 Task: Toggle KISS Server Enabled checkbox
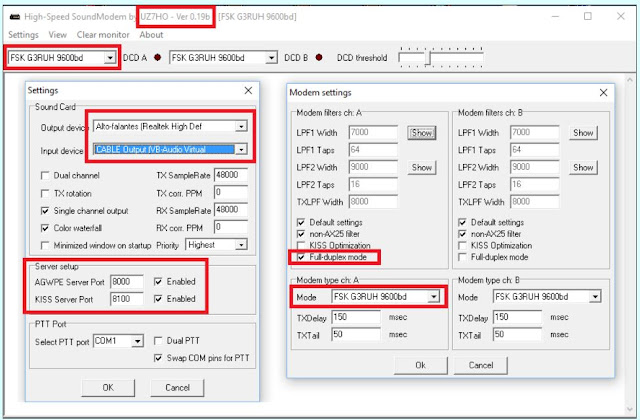[158, 299]
